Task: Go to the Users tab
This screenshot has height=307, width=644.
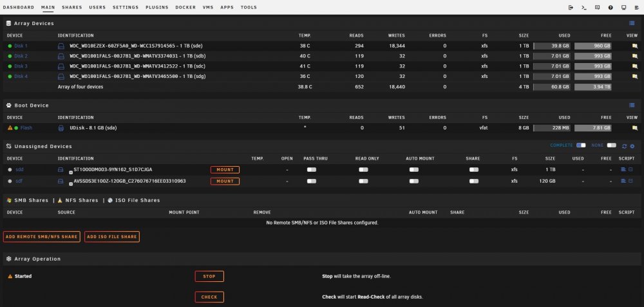Action: pyautogui.click(x=97, y=7)
